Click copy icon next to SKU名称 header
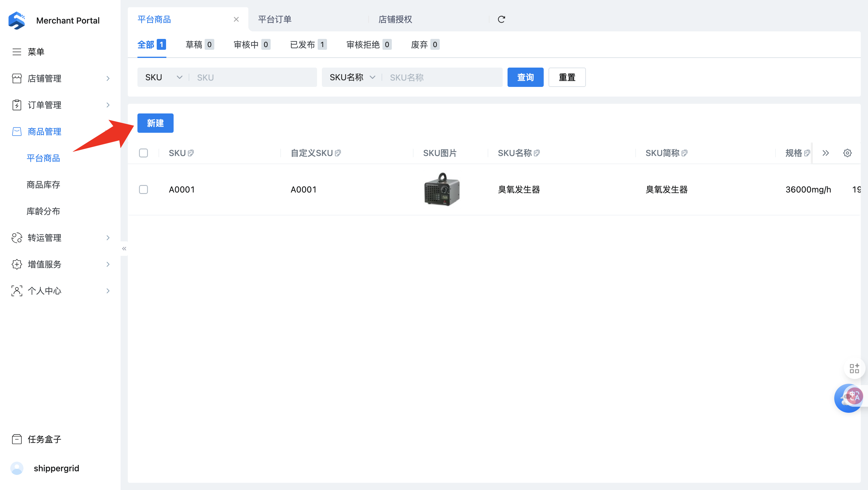Screen dimensions: 868x490 coord(537,153)
